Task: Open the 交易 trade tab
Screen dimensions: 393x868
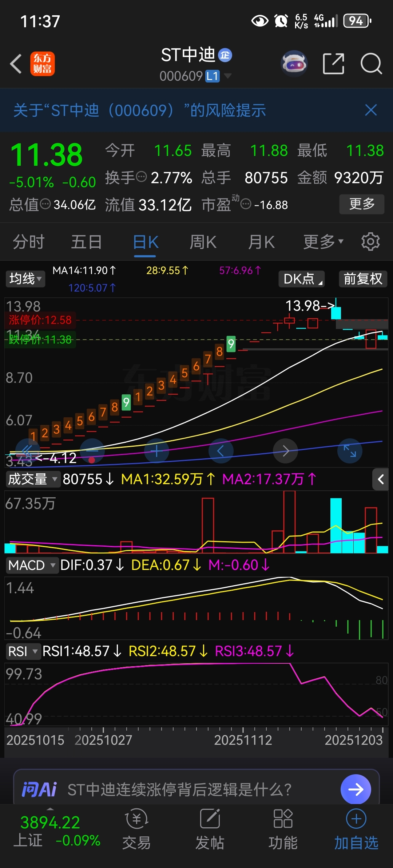Action: click(136, 830)
